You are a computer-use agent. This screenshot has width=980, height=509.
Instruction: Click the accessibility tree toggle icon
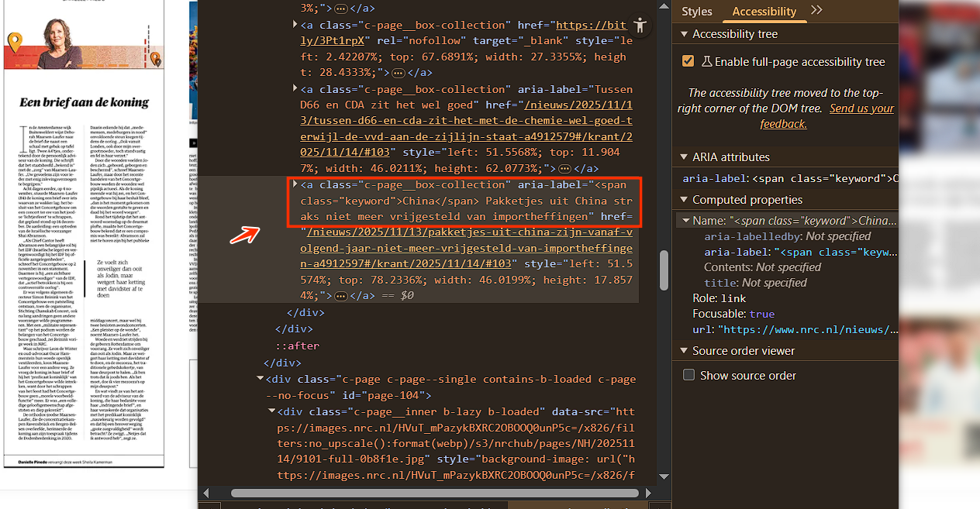[x=640, y=24]
